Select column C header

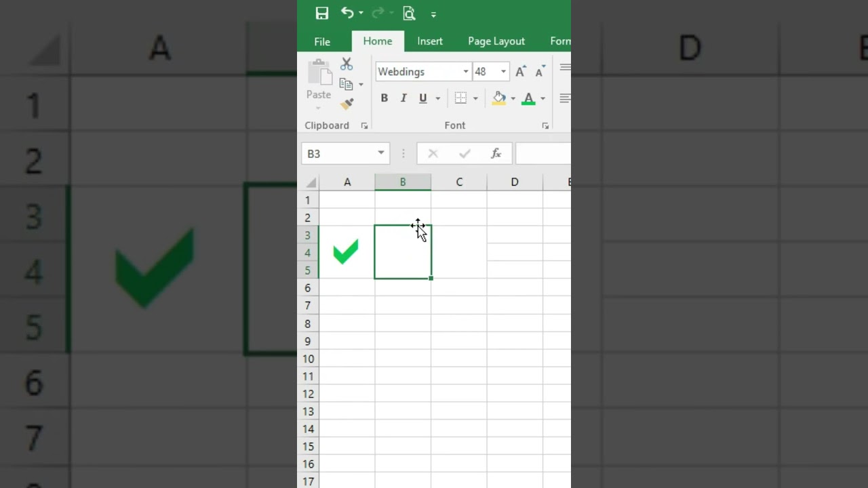click(x=459, y=182)
